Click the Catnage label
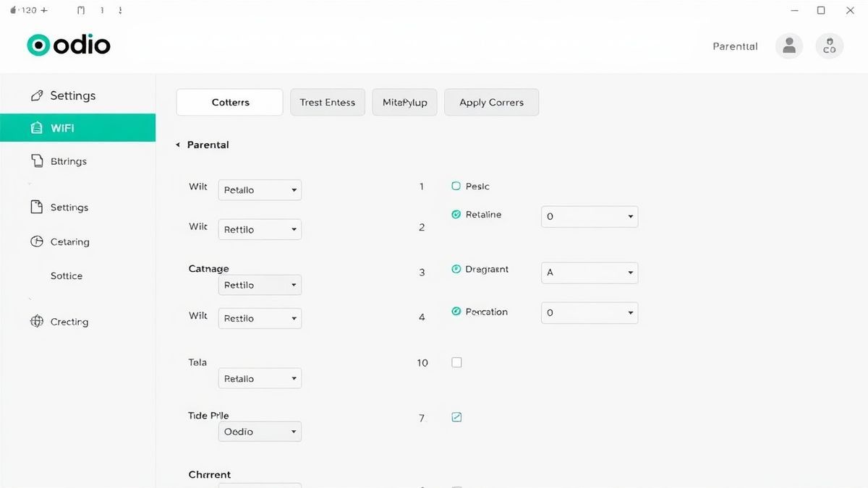This screenshot has height=488, width=868. tap(208, 269)
